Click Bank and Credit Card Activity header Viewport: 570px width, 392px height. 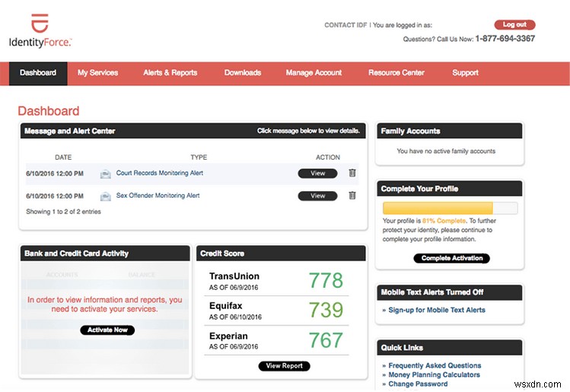click(x=105, y=253)
